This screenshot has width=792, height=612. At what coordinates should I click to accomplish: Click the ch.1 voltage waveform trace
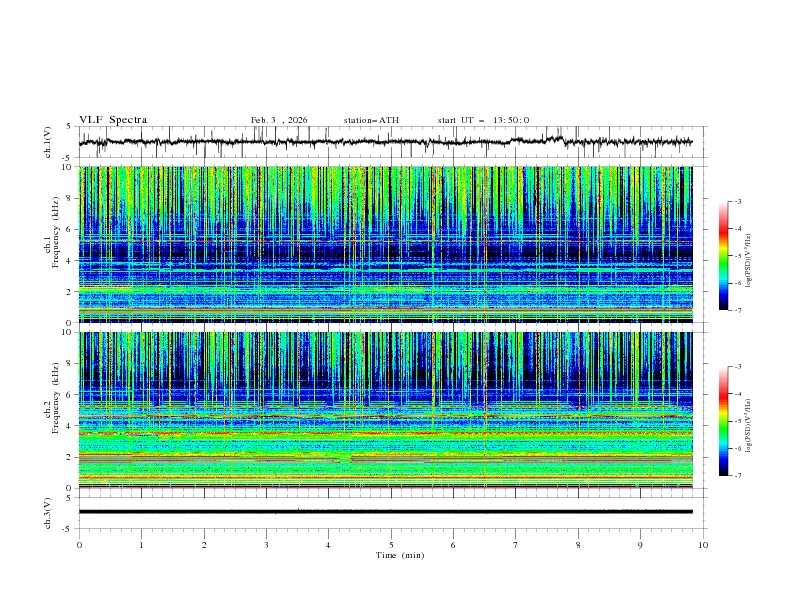pos(386,142)
